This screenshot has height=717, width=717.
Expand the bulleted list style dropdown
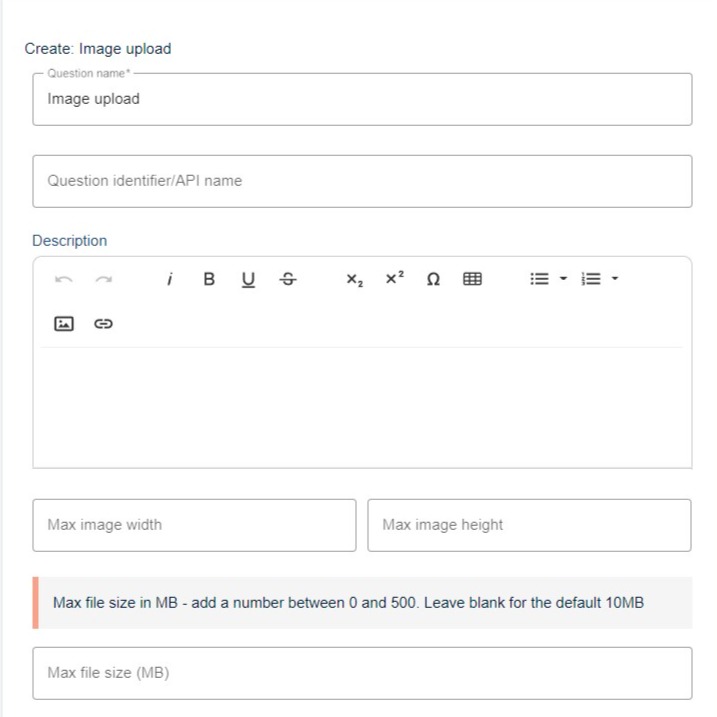(x=563, y=278)
